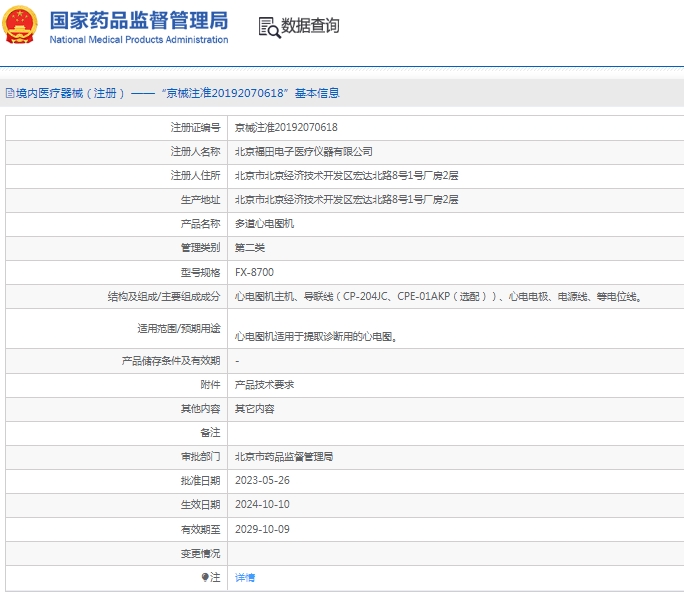
Task: Click the 注册证编号 label
Action: pyautogui.click(x=195, y=127)
